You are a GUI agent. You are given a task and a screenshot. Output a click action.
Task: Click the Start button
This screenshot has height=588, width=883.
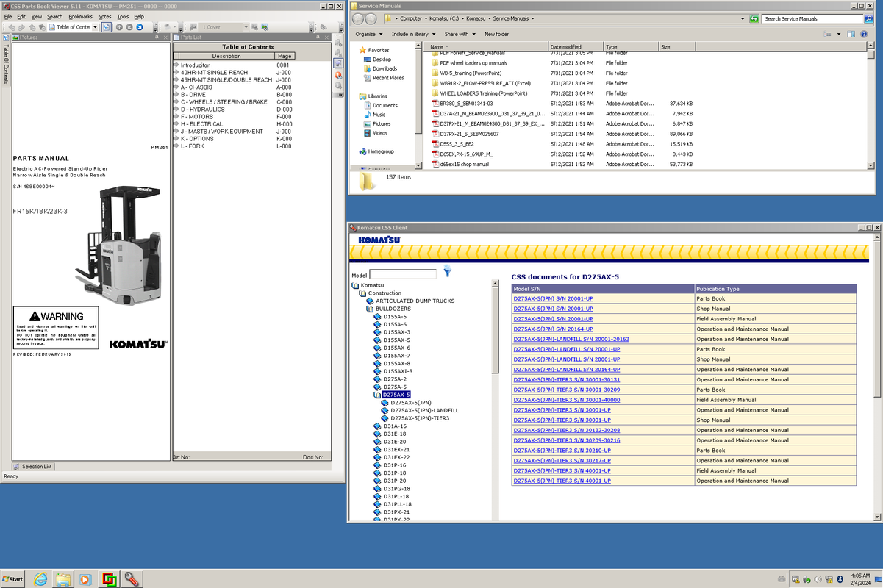click(x=13, y=578)
